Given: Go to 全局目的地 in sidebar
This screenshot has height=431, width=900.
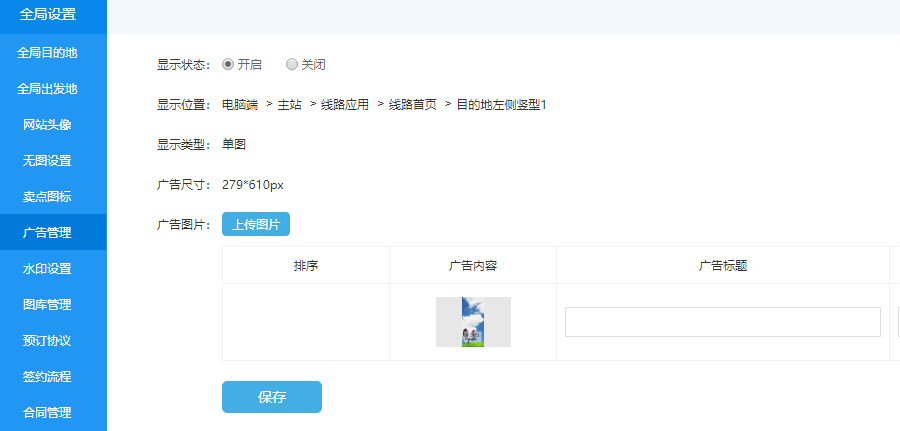Looking at the screenshot, I should click(x=47, y=53).
